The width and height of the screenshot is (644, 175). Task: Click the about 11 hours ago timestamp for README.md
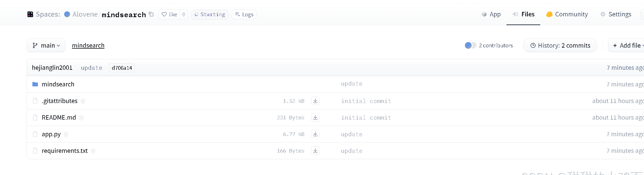(618, 118)
